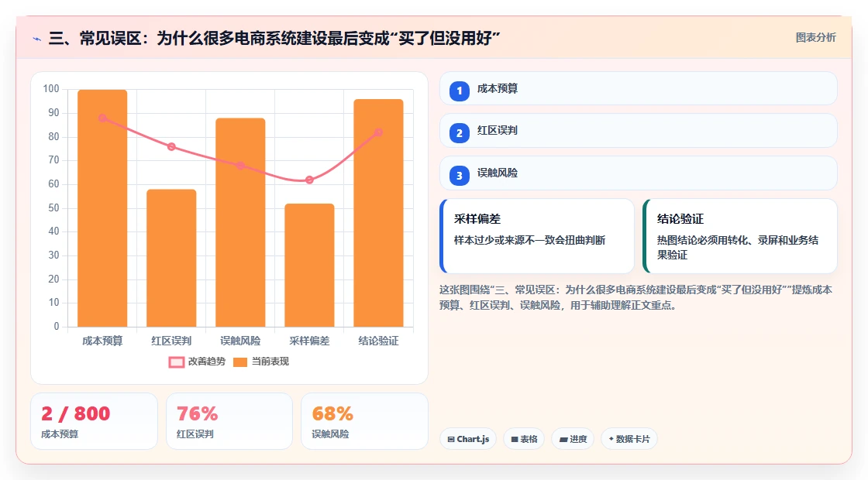Toggle the 改善趋势 legend swatch
Image resolution: width=868 pixels, height=480 pixels.
click(x=177, y=362)
